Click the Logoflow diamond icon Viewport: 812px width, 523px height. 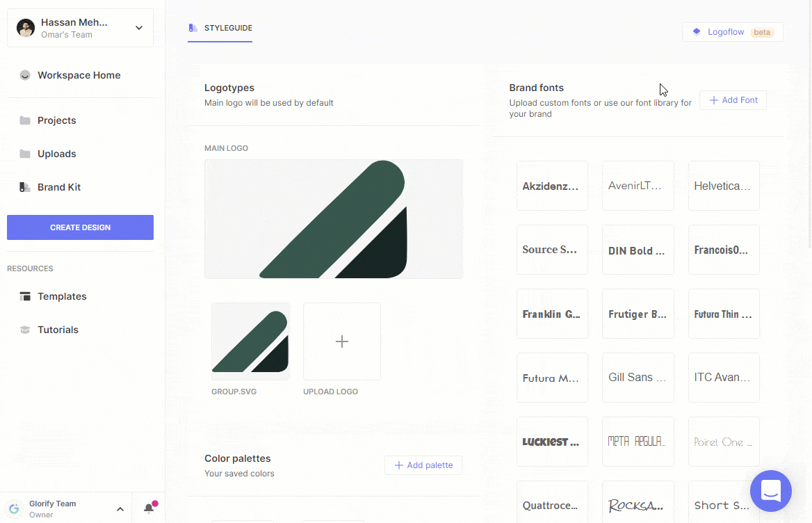(697, 32)
